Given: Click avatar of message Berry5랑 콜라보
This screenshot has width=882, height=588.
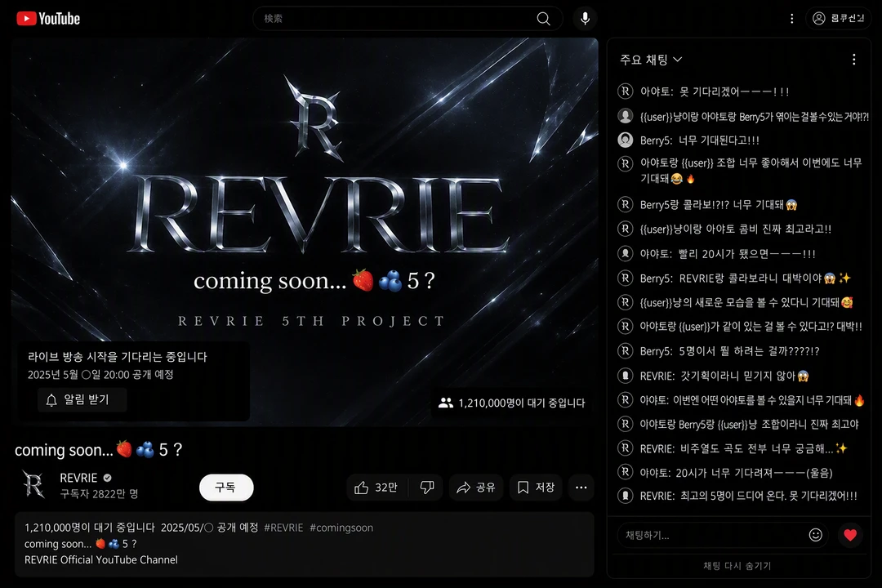Looking at the screenshot, I should click(625, 204).
